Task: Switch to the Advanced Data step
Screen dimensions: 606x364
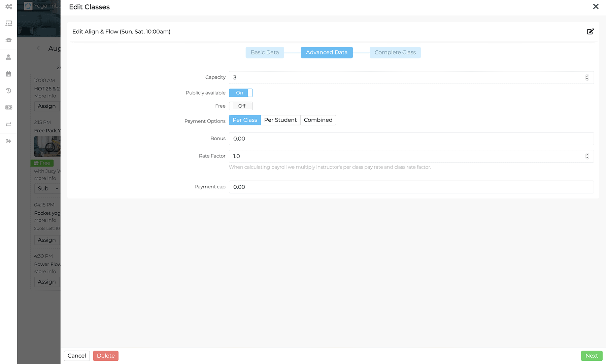Action: point(327,52)
